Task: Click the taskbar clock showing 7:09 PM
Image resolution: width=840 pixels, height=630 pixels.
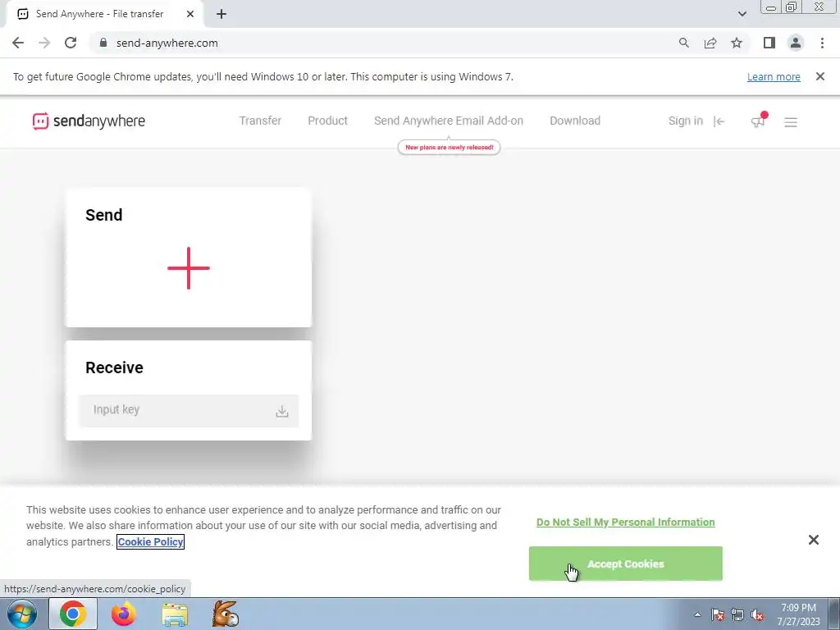Action: 798,614
